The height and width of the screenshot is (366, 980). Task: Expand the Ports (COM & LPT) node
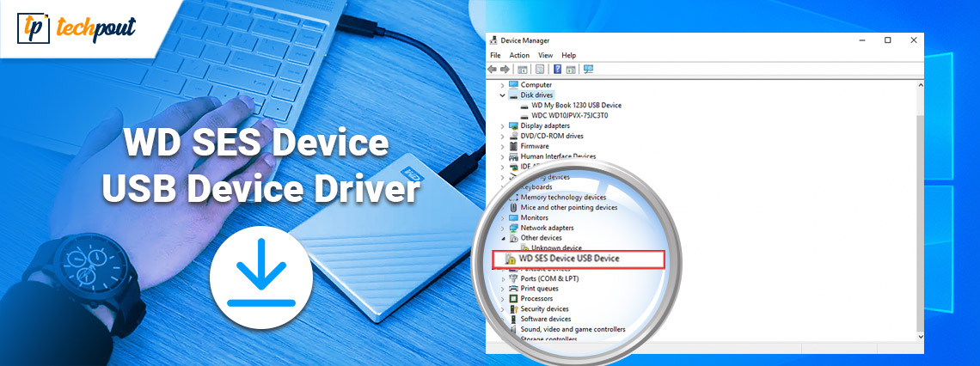pos(503,278)
